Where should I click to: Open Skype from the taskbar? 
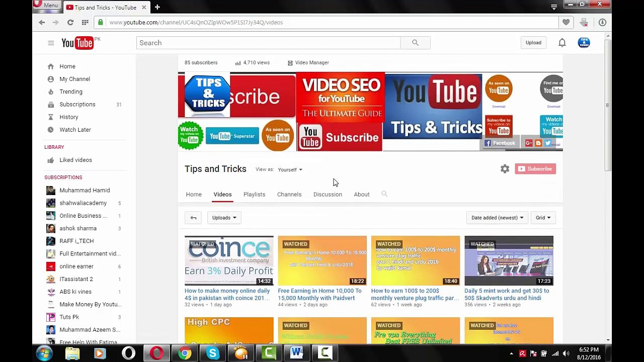(x=213, y=353)
